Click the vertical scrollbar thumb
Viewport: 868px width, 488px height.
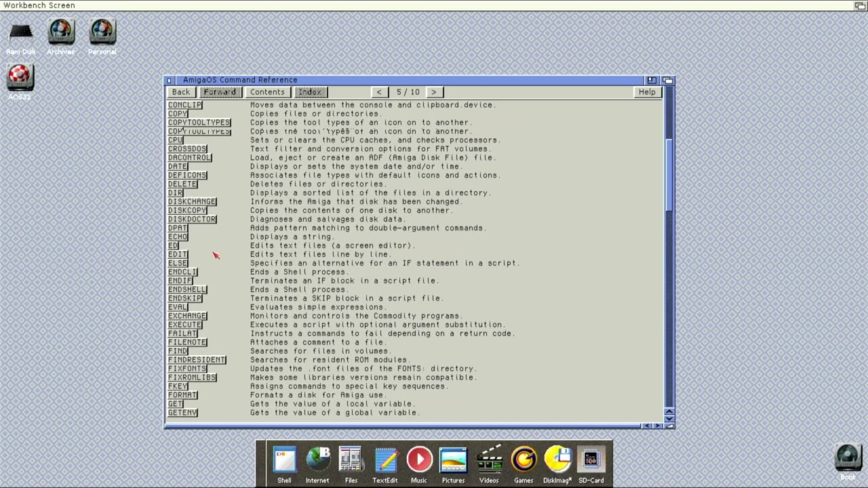coord(669,174)
